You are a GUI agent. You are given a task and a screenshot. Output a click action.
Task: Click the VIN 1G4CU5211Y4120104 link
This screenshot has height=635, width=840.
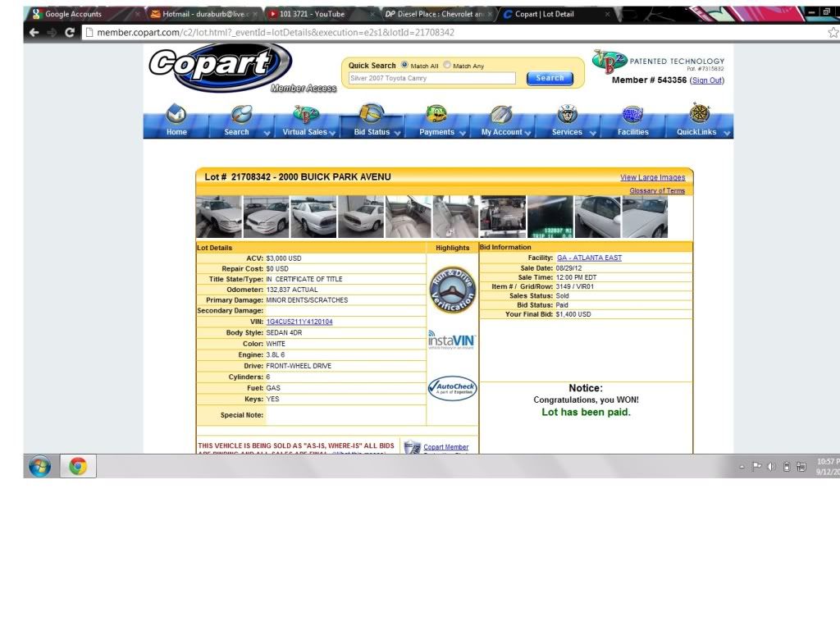click(299, 322)
